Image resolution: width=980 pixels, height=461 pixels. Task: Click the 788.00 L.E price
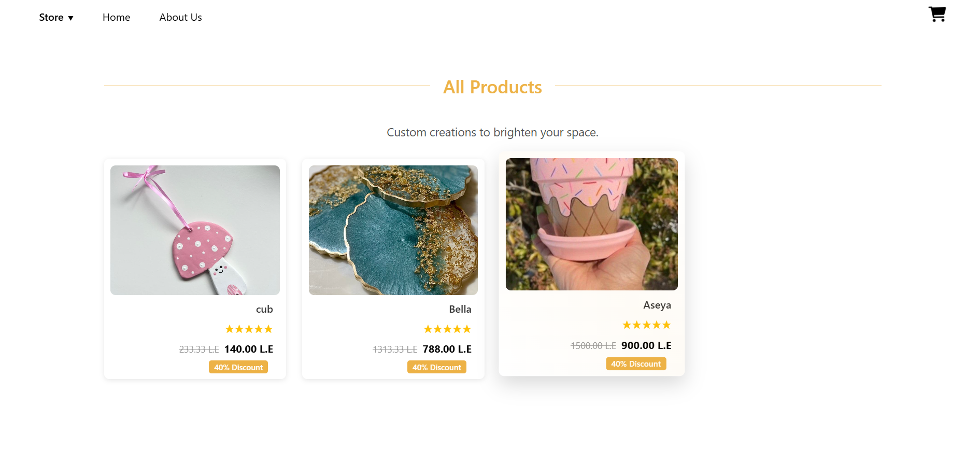click(x=447, y=350)
